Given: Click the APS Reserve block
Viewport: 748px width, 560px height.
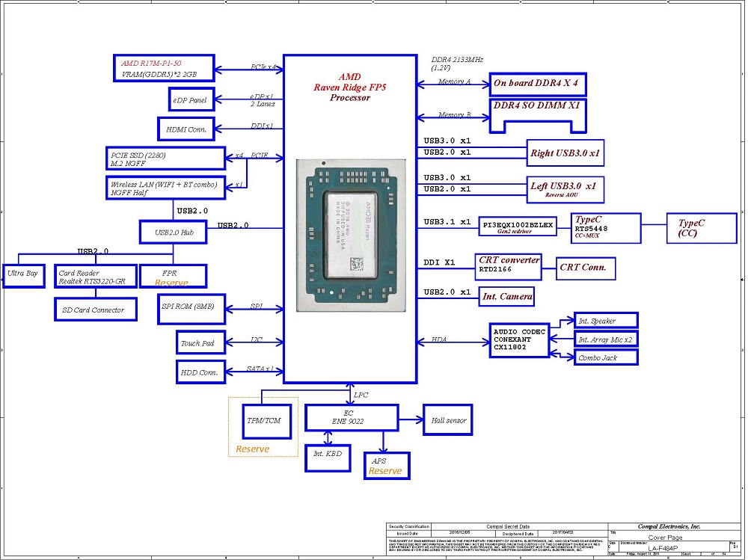Looking at the screenshot, I should point(387,466).
